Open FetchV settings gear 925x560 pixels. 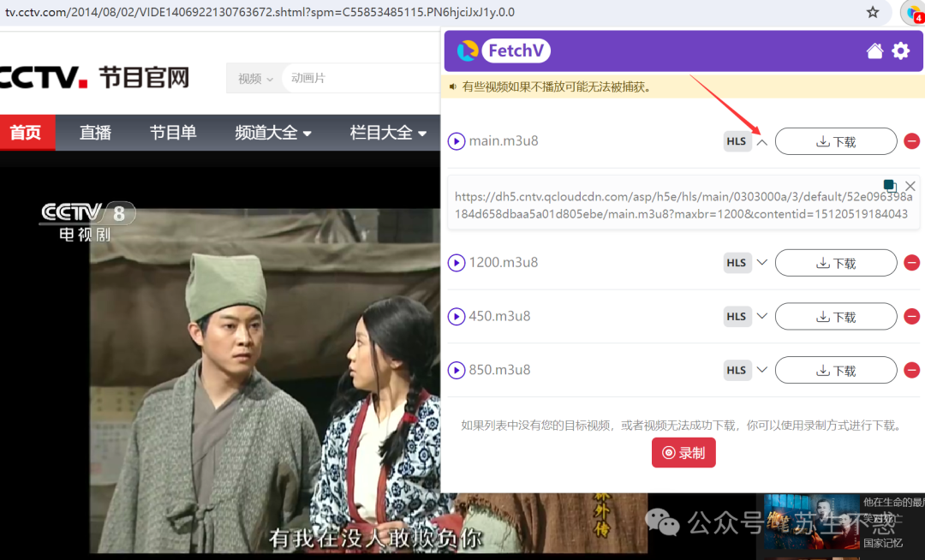(x=901, y=51)
